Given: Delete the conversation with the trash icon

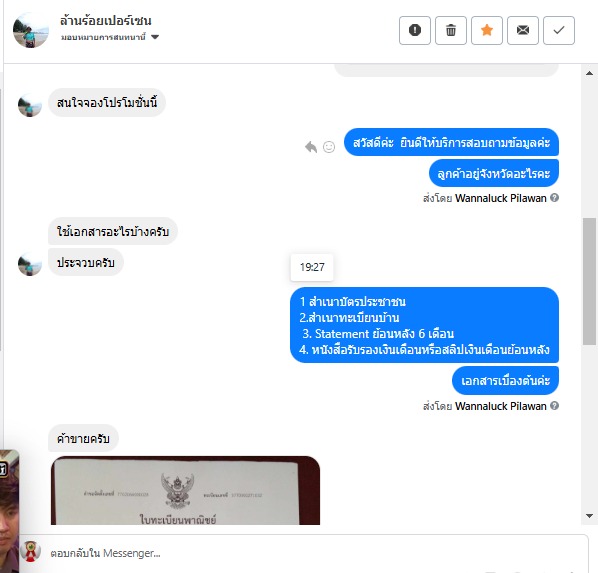Looking at the screenshot, I should point(451,30).
